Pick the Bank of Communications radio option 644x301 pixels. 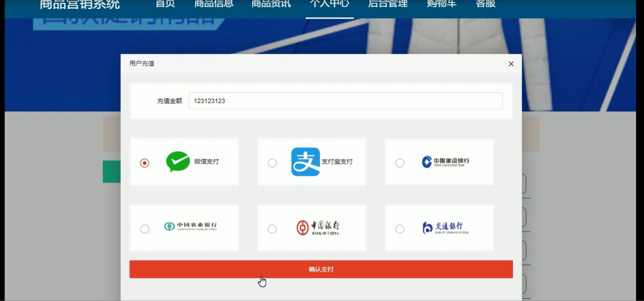coord(400,229)
